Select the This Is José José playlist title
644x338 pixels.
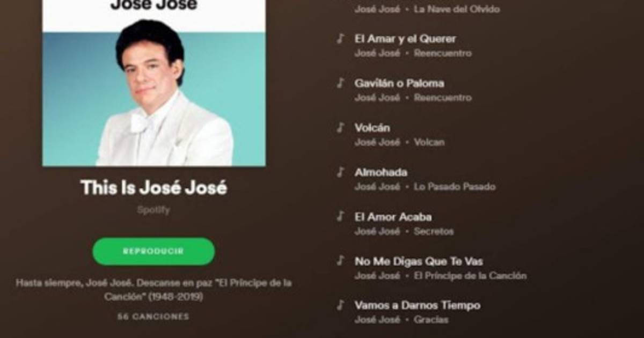tap(153, 188)
